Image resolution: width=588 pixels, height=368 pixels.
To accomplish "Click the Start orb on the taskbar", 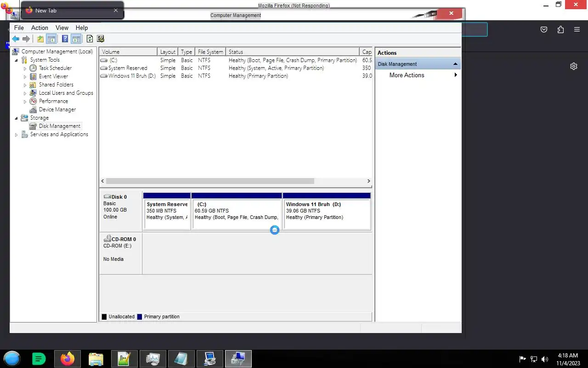I will point(12,359).
